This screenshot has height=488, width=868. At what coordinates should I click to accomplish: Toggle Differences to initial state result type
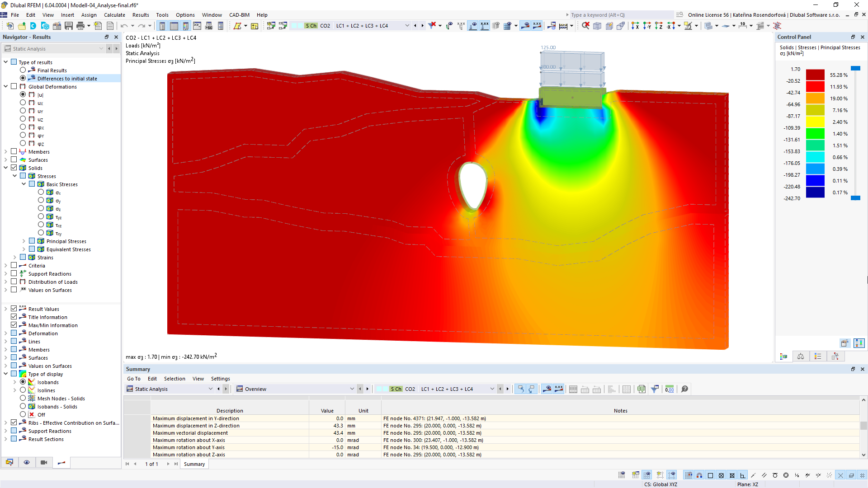click(23, 78)
